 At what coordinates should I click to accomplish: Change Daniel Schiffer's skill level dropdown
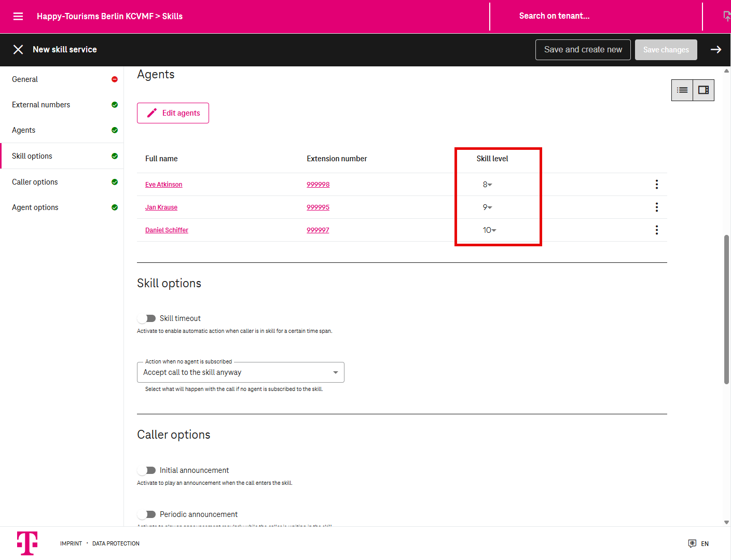pos(489,230)
